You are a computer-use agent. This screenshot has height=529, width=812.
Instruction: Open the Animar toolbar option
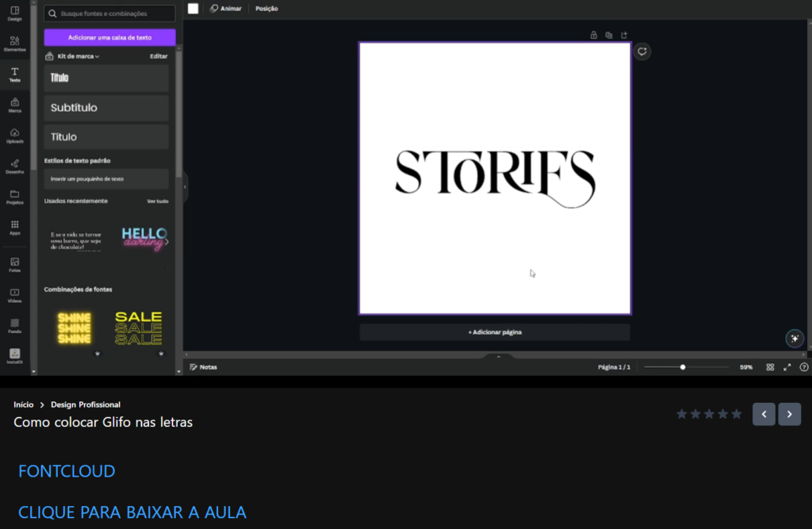click(x=226, y=9)
